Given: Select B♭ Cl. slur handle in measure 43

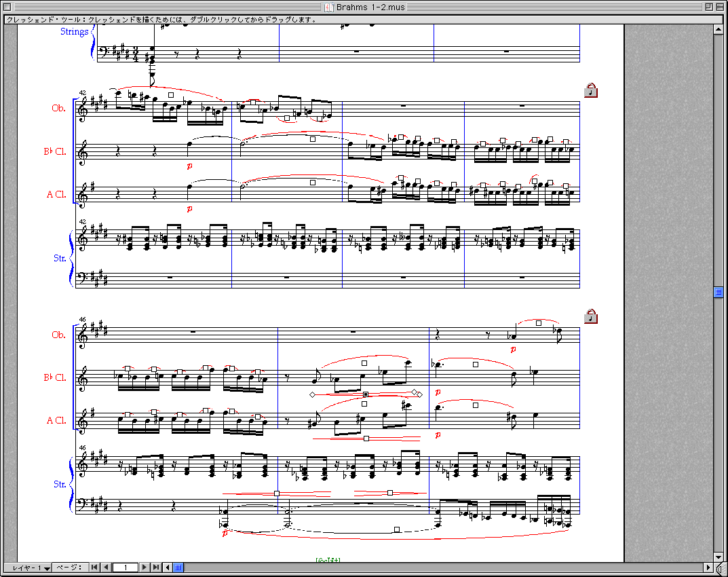Looking at the screenshot, I should 313,139.
